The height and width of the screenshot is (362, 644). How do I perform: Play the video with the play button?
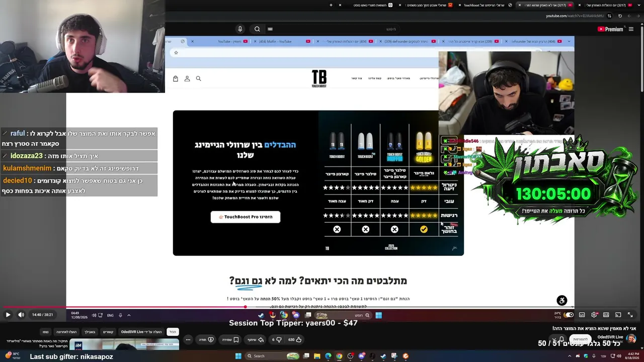point(8,315)
